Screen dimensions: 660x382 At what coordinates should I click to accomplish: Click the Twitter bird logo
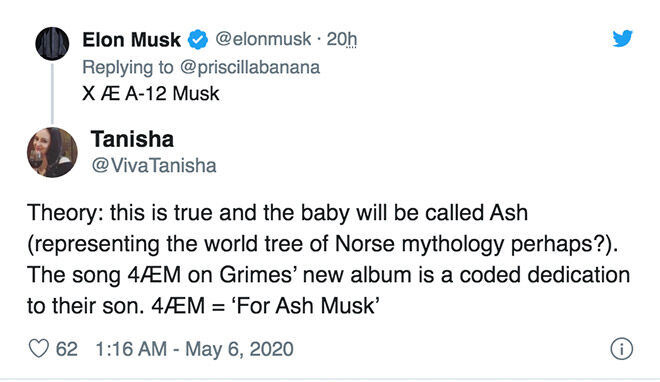point(622,38)
